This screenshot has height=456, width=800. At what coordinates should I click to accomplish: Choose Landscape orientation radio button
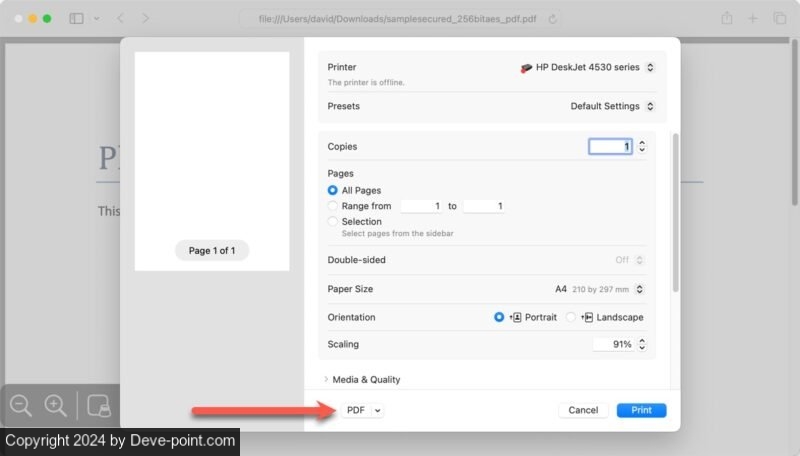click(571, 317)
